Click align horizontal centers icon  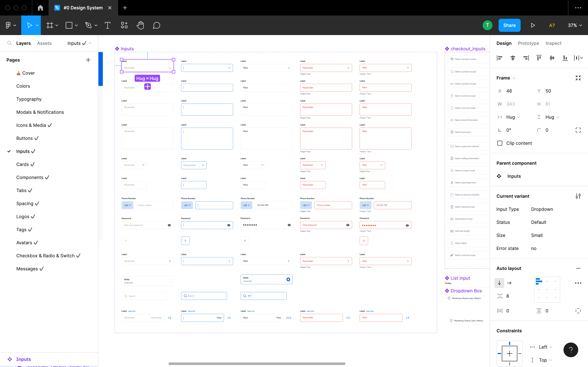click(x=513, y=58)
